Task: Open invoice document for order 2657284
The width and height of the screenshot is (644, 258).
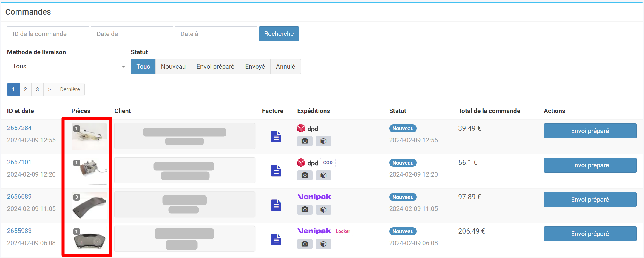Action: pyautogui.click(x=276, y=136)
